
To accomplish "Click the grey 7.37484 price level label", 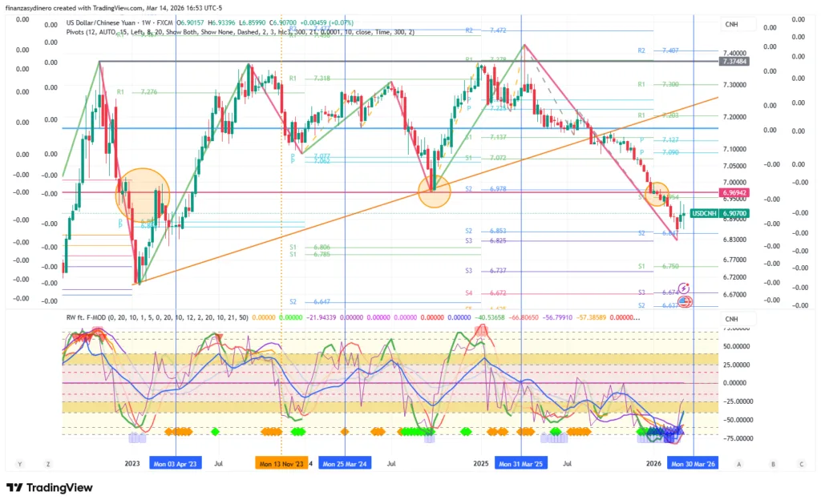I will coord(734,61).
